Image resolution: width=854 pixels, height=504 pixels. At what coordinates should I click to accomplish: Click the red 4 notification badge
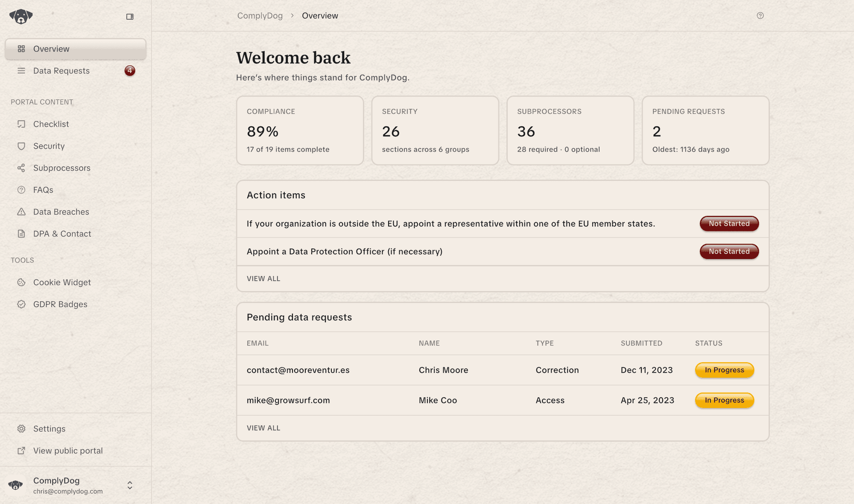(x=130, y=71)
